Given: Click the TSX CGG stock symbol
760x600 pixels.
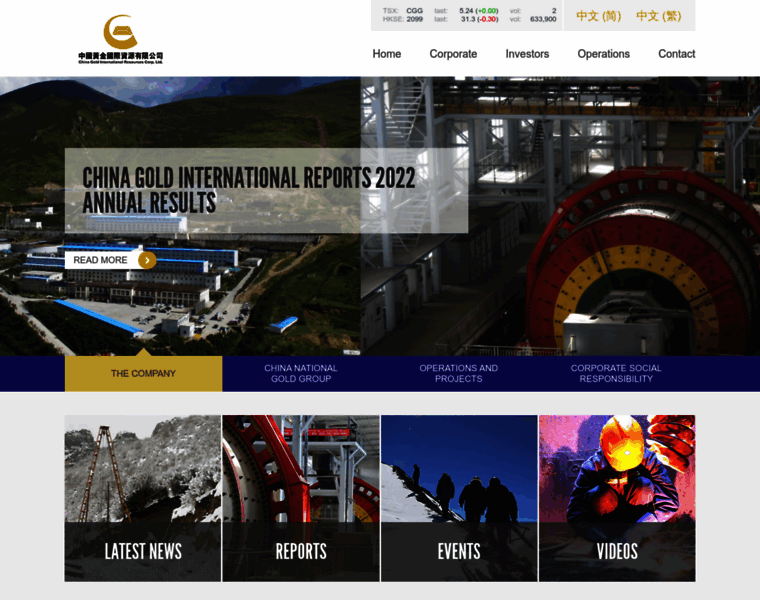Looking at the screenshot, I should point(414,11).
